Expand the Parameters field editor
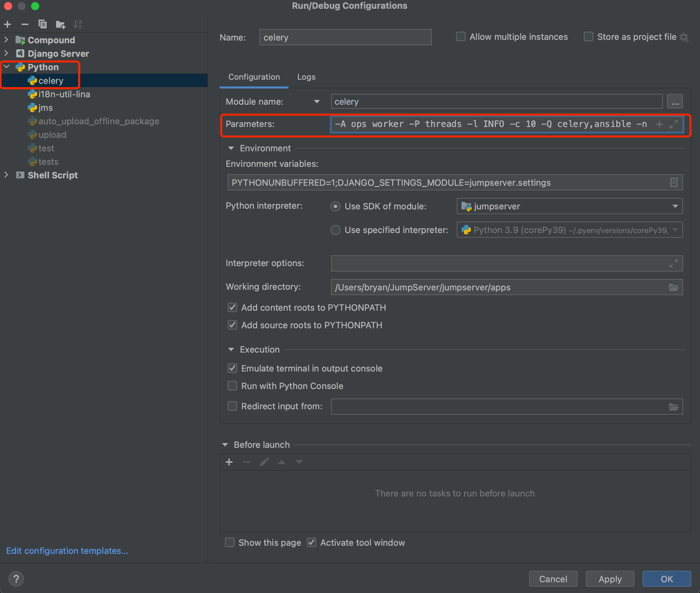Screen dimensions: 700x593 point(673,124)
